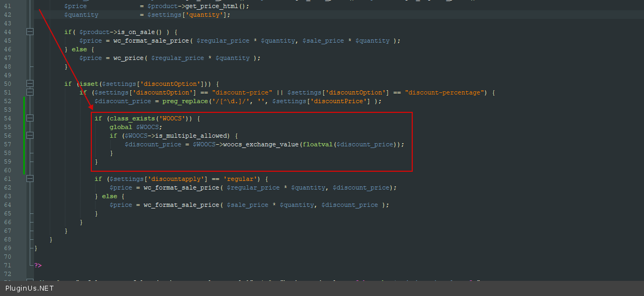Click line number 57 in the gutter
Screen dimensions: 644x296
tap(8, 144)
